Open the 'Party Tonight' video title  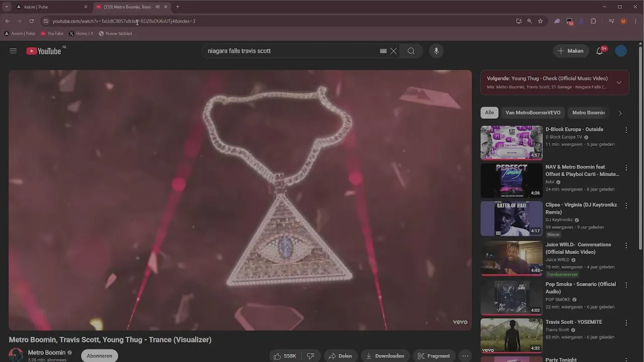tap(561, 359)
